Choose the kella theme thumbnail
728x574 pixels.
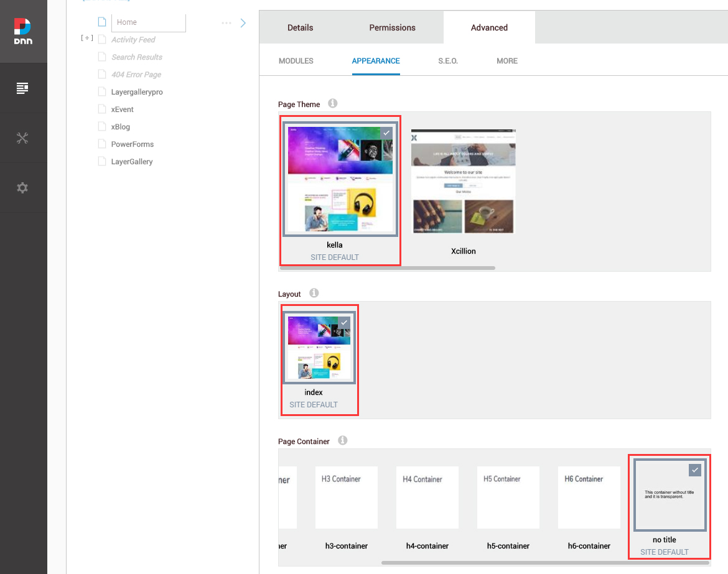click(340, 179)
